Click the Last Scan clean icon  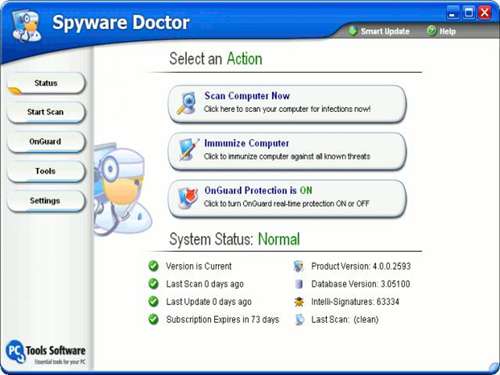[299, 319]
